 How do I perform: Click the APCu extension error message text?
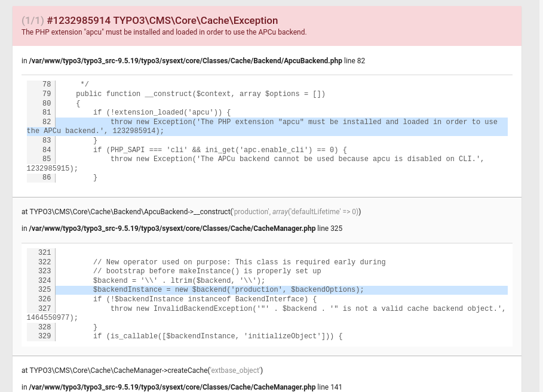164,32
